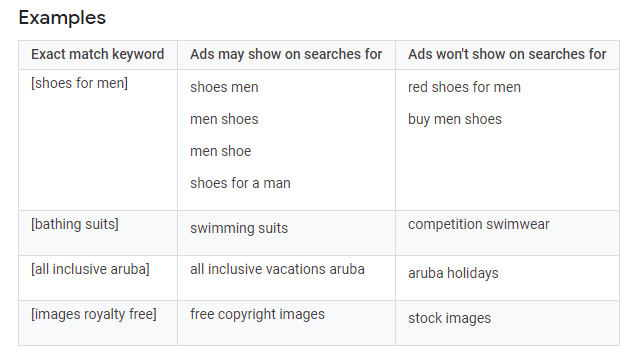
Task: Click red shoes for men text
Action: [x=464, y=87]
